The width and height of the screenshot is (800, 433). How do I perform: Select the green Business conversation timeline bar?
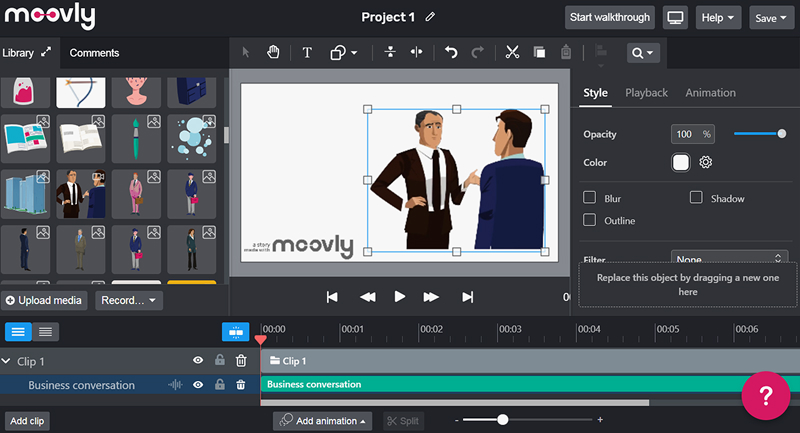coord(530,384)
